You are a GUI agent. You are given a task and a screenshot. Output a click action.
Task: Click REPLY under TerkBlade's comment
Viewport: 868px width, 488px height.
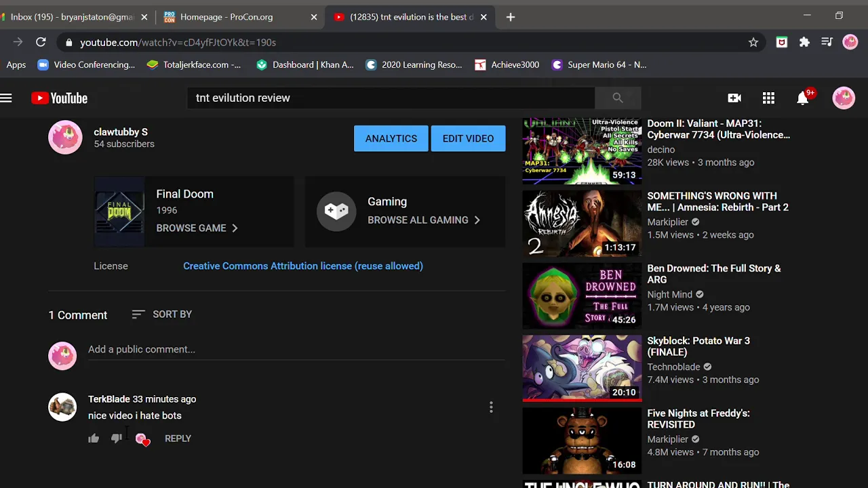tap(178, 439)
